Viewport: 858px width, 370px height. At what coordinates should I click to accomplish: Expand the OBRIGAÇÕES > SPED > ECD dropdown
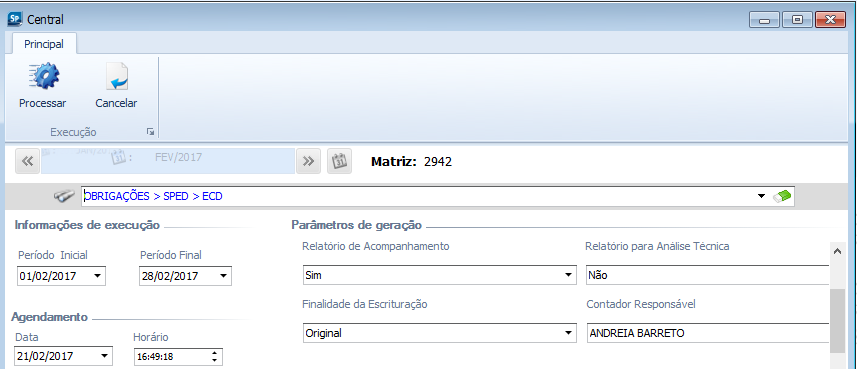tap(761, 196)
